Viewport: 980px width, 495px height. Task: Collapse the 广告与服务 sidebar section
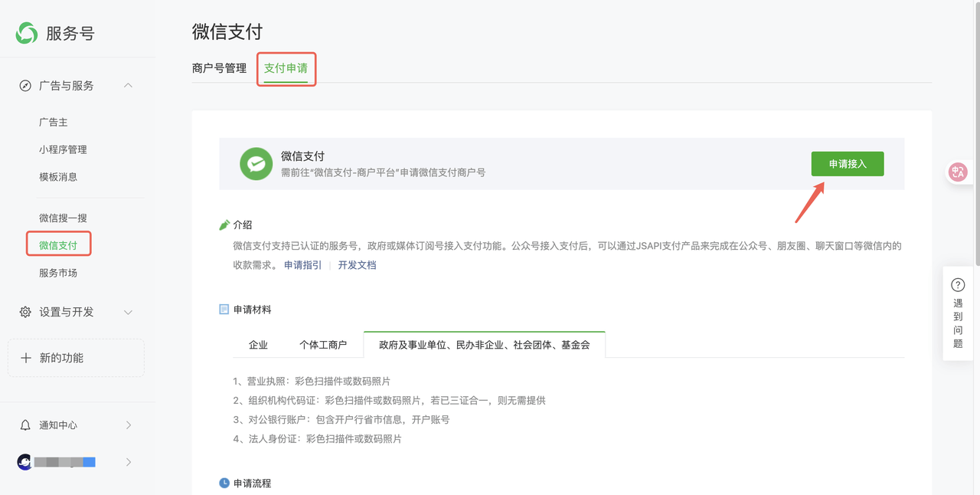pos(128,85)
